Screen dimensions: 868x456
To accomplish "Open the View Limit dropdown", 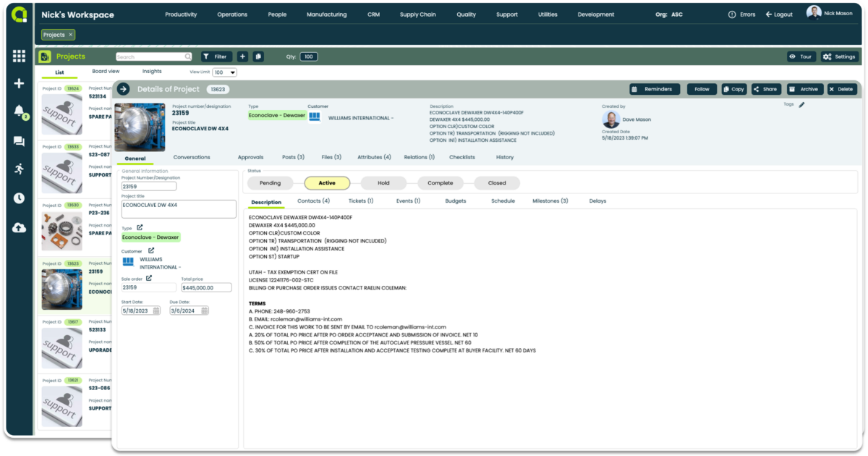I will coord(224,72).
